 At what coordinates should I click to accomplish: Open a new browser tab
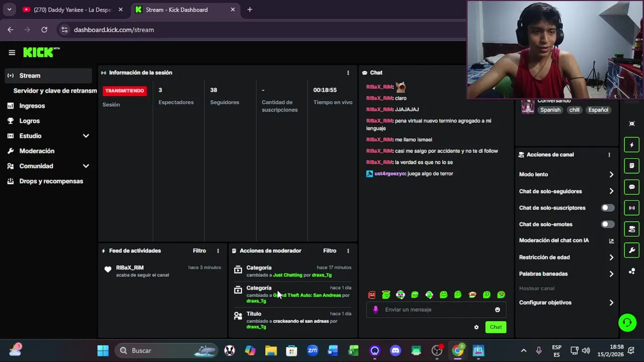pyautogui.click(x=250, y=10)
